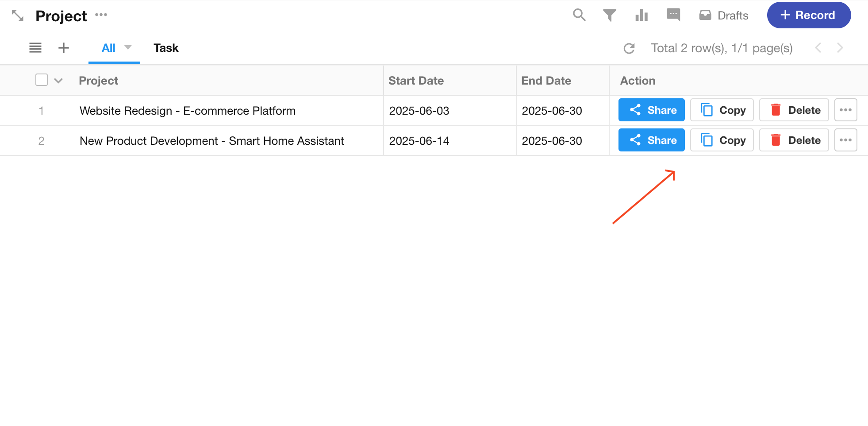Click the refresh records icon
This screenshot has width=868, height=426.
pos(629,48)
